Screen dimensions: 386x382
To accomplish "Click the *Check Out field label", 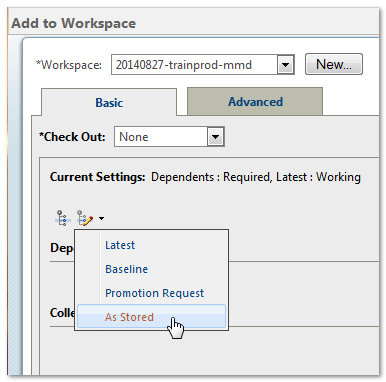I will point(72,137).
